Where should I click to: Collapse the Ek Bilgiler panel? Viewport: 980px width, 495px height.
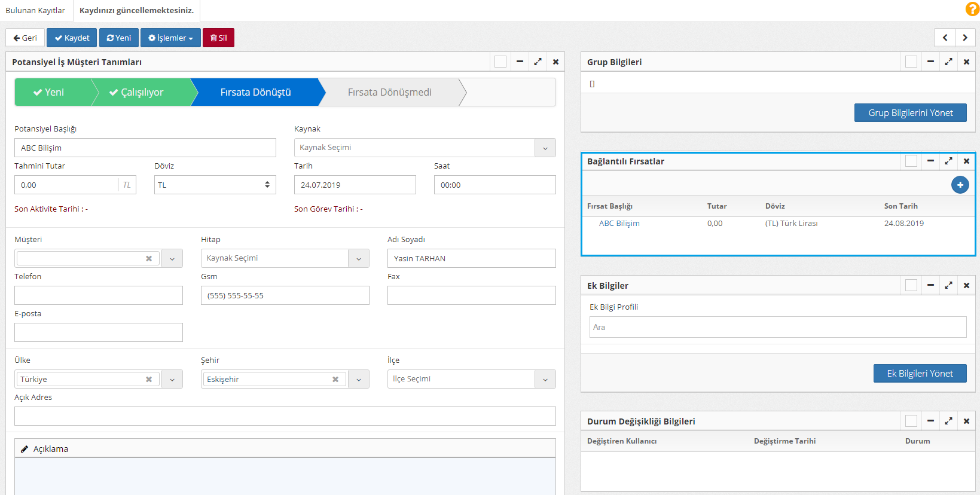coord(930,285)
